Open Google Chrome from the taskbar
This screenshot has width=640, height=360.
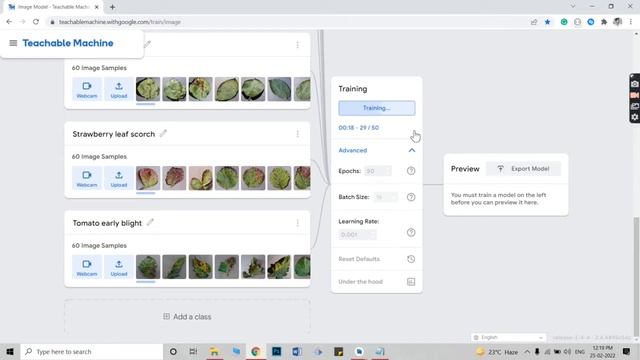[x=256, y=351]
